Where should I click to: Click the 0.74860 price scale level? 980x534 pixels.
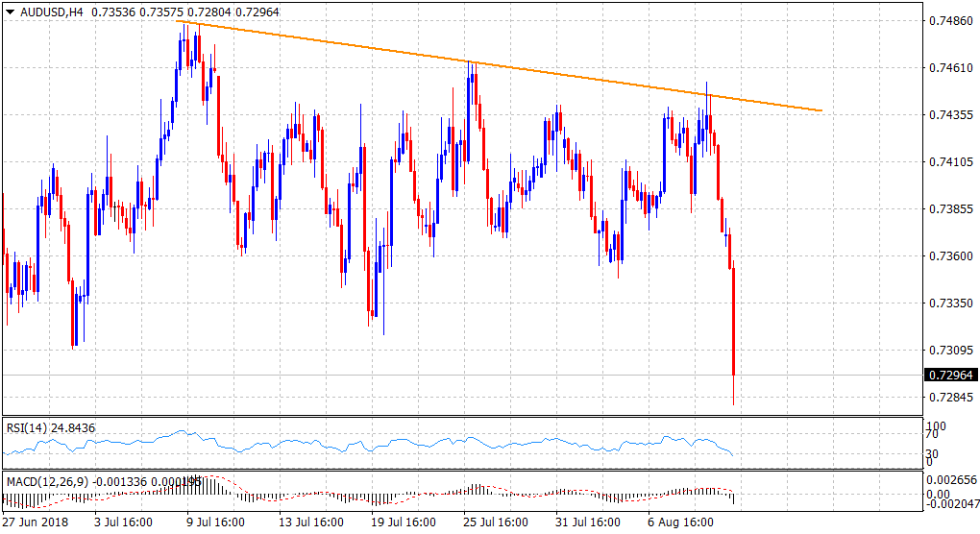point(947,20)
